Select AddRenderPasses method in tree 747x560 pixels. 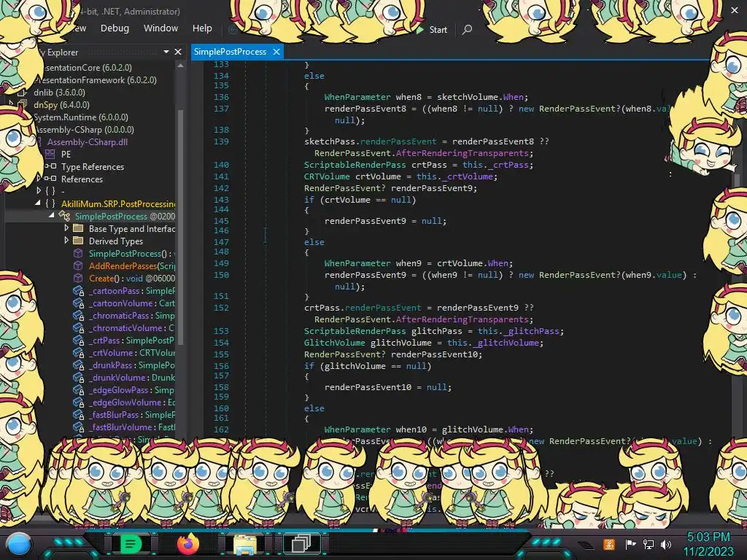coord(131,265)
